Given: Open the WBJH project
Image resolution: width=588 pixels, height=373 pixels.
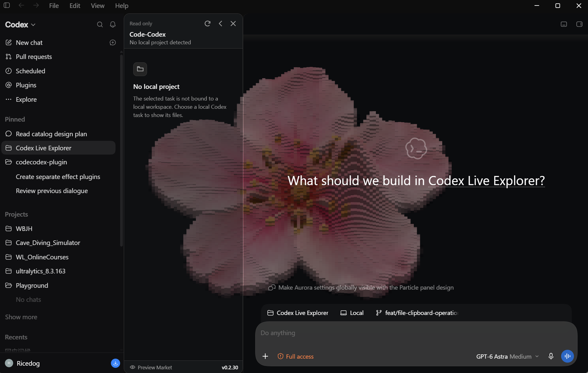Looking at the screenshot, I should tap(24, 229).
